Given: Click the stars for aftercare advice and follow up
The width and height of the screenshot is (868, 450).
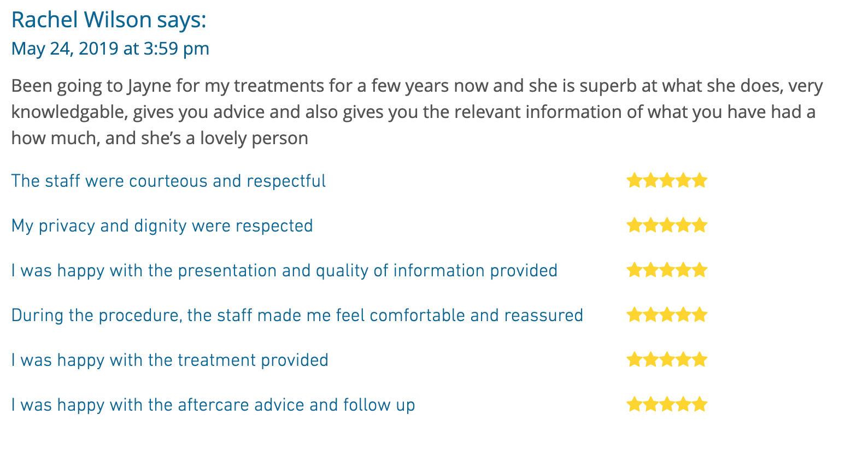Looking at the screenshot, I should pyautogui.click(x=667, y=404).
